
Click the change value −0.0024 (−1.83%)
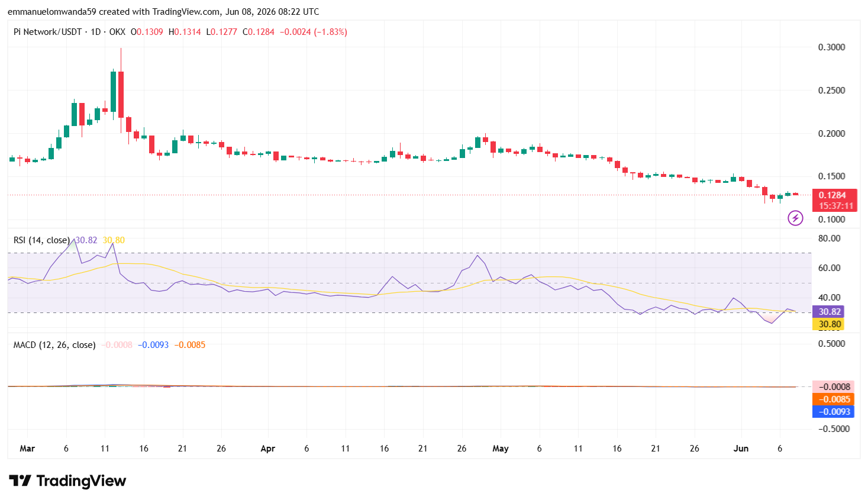313,32
